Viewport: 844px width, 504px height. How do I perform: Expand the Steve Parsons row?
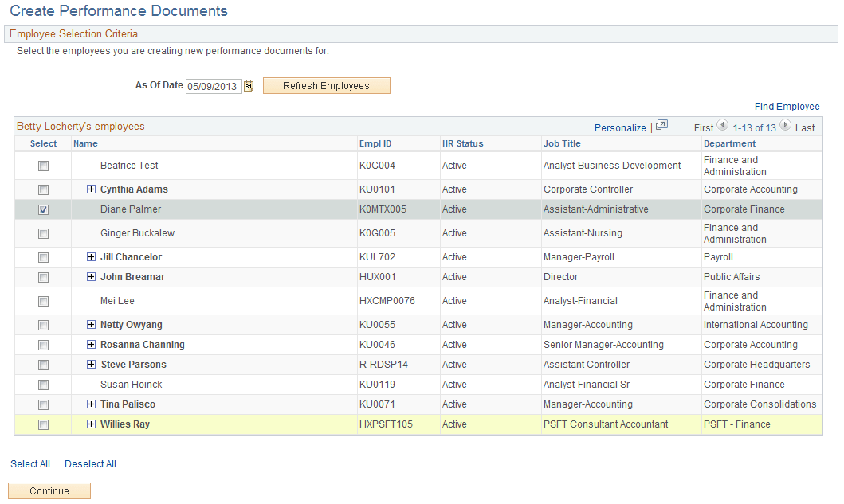[x=91, y=364]
